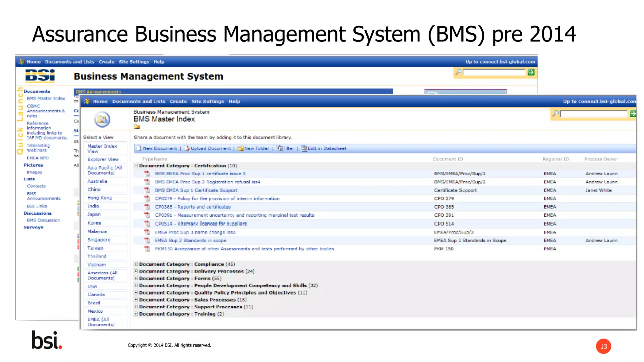Expand the Training document category
This screenshot has height=362, width=644.
tap(136, 314)
